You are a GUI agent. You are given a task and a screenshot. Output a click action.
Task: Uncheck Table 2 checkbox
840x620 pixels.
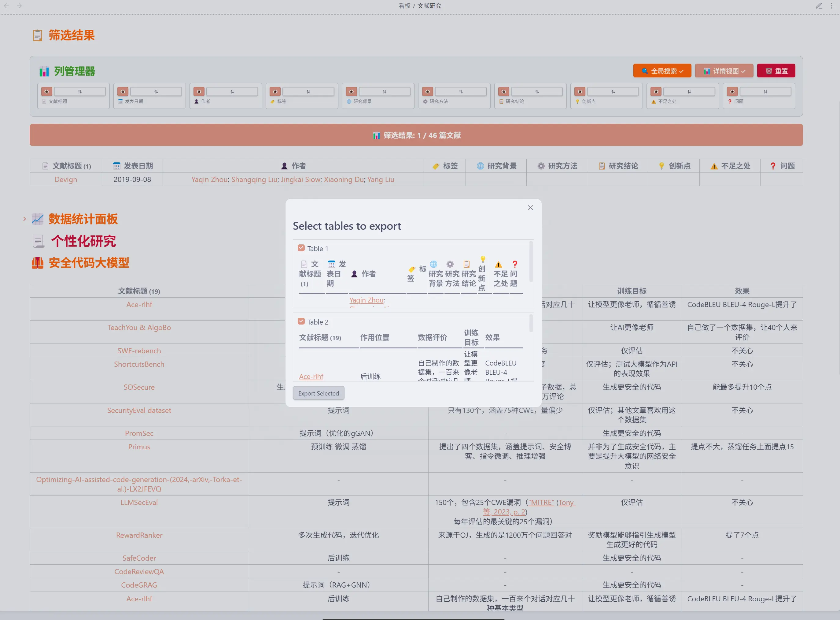(301, 322)
